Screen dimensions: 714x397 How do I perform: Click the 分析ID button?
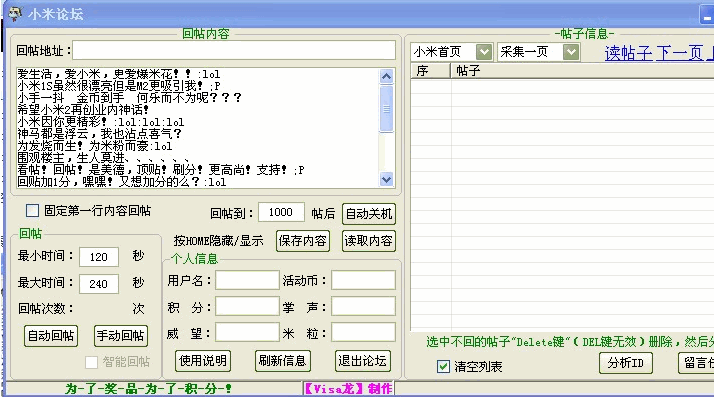[626, 363]
